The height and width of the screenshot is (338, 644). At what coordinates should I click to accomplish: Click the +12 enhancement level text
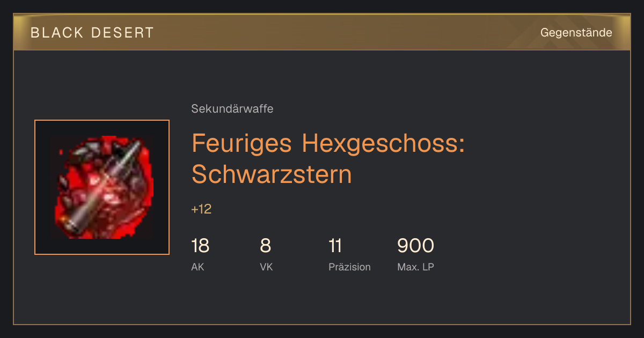[x=201, y=209]
